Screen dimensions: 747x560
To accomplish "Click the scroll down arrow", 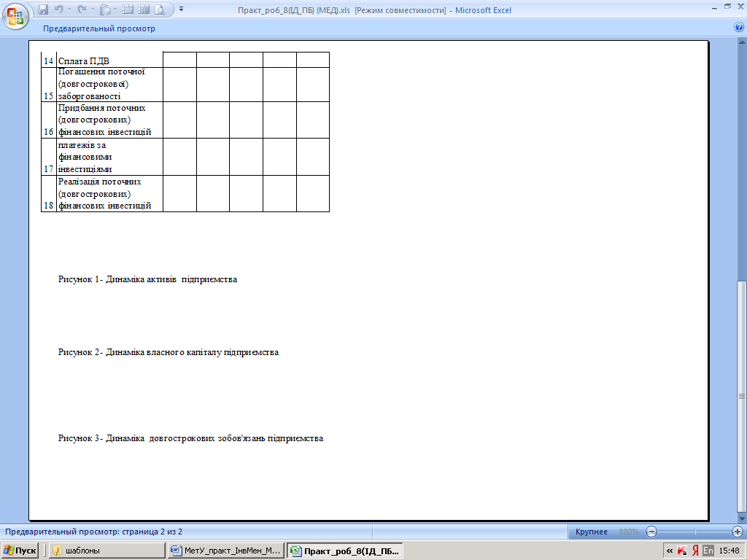I will tap(742, 519).
